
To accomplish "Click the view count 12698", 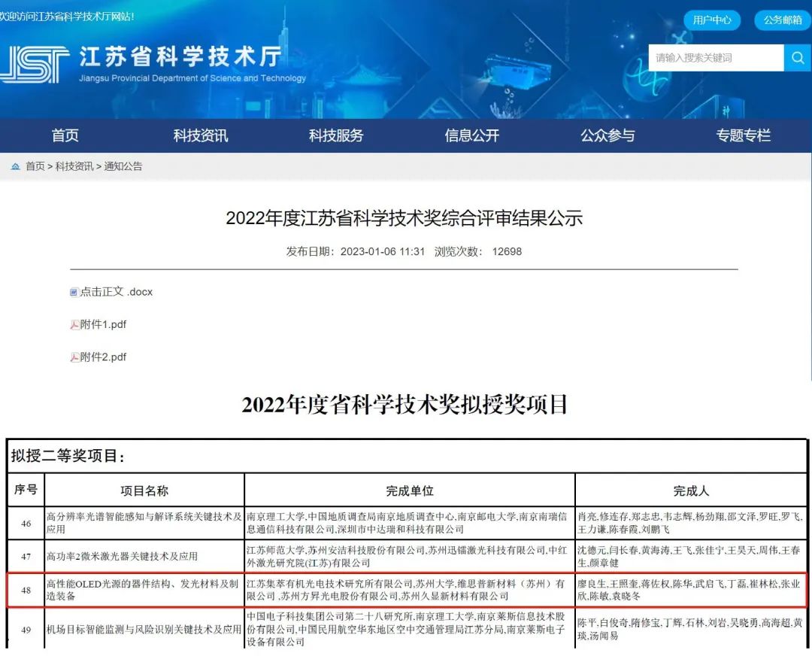I will coord(507,252).
